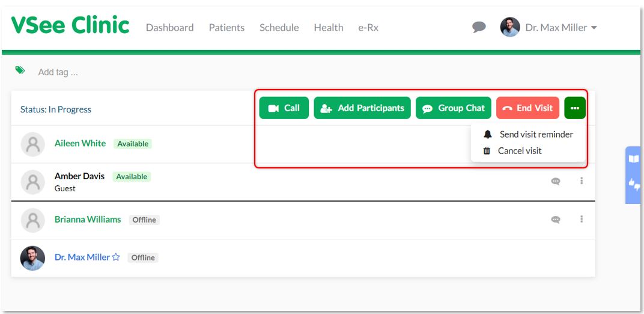Screen dimensions: 644x314
Task: Click the thumbs feedback icon on side tab
Action: [634, 183]
